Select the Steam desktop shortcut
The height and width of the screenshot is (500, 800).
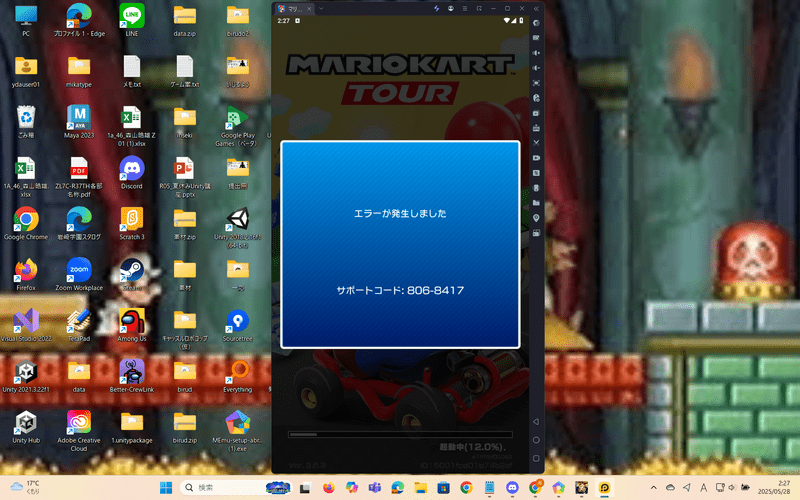tap(132, 276)
